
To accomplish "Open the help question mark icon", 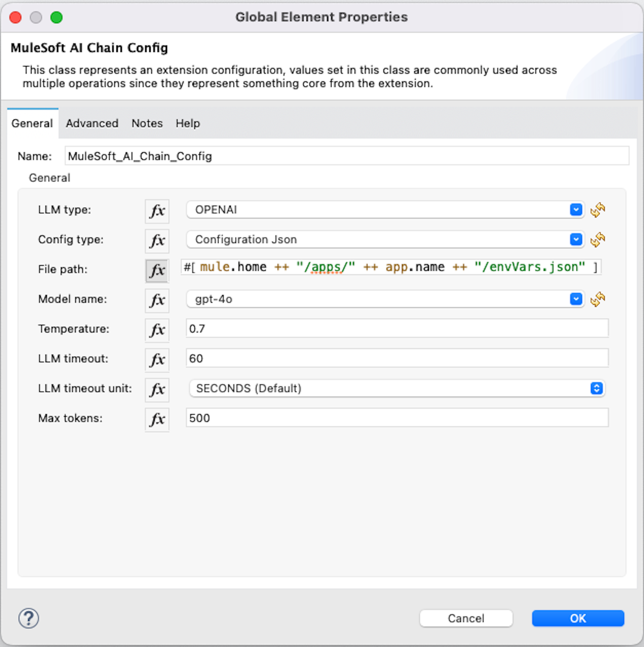I will (x=29, y=618).
